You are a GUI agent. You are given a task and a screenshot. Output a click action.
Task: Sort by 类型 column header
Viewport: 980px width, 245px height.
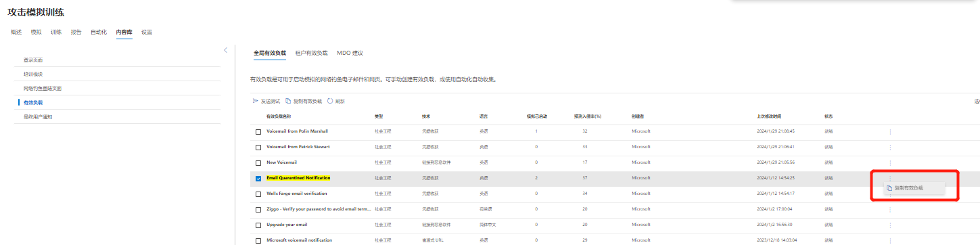click(x=379, y=116)
